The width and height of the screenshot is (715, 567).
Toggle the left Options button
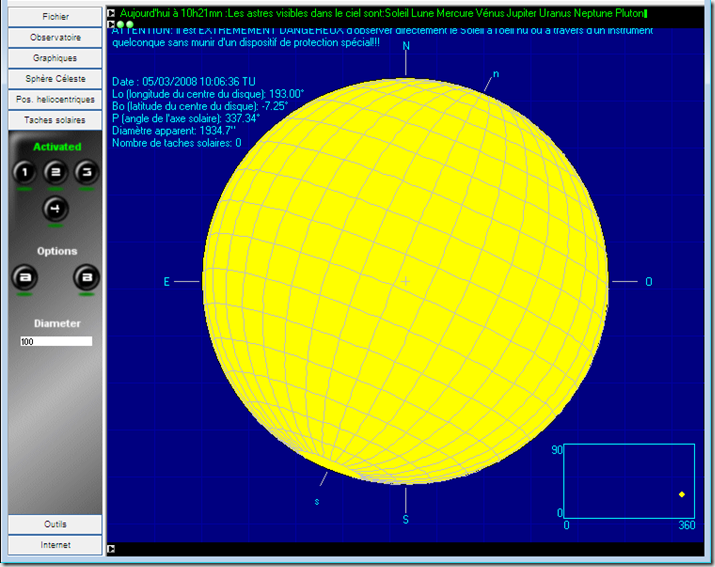click(25, 277)
